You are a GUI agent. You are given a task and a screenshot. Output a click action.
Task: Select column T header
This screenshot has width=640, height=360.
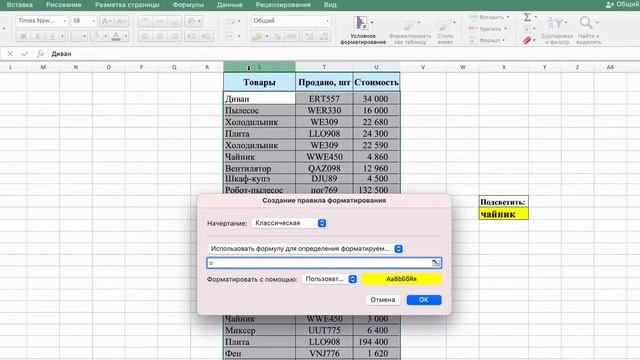[324, 67]
